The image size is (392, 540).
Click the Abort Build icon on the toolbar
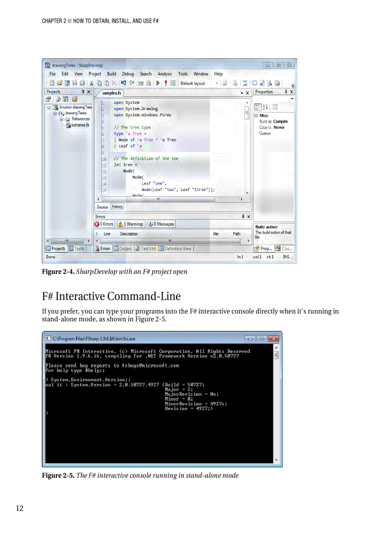click(166, 83)
